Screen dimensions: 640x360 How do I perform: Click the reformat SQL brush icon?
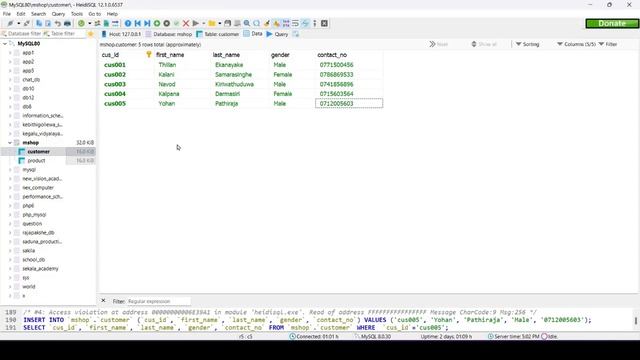point(267,23)
